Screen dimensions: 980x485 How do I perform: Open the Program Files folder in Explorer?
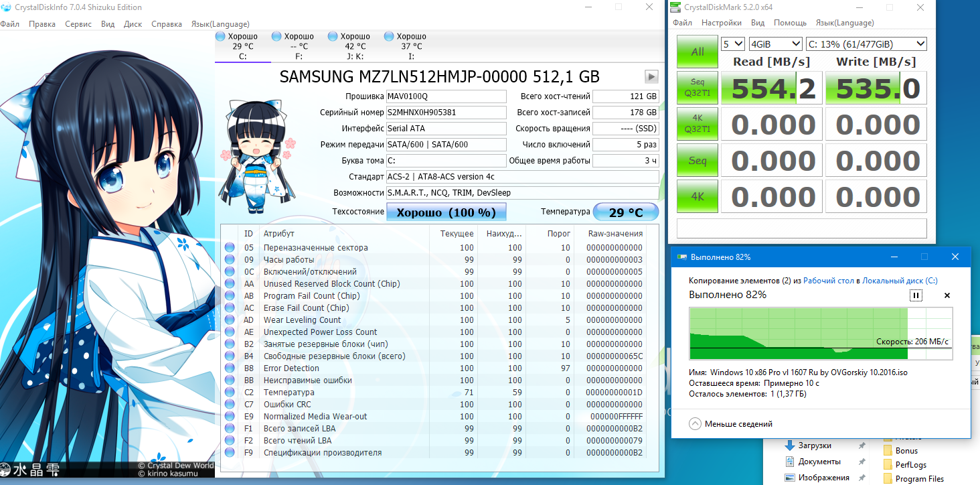[x=913, y=479]
